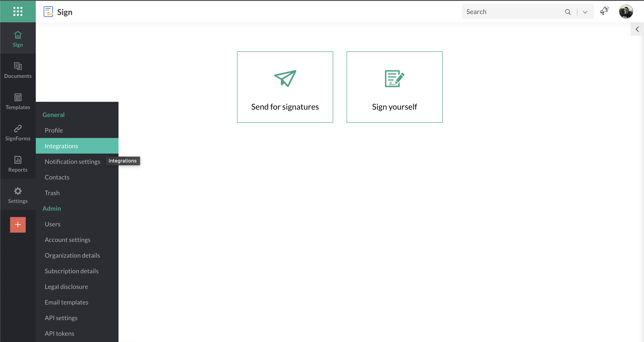Click the Send for signatures card
This screenshot has height=342, width=644.
pos(285,87)
